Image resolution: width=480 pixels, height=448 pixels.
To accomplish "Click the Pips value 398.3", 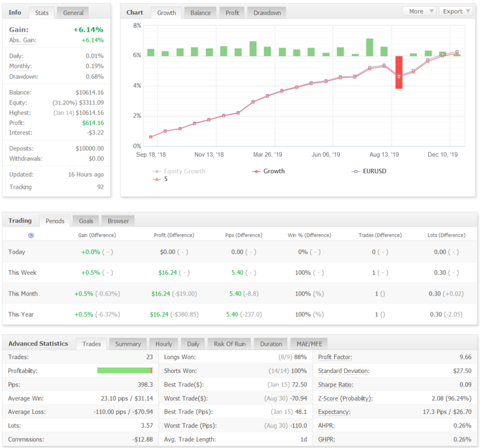I will click(145, 385).
